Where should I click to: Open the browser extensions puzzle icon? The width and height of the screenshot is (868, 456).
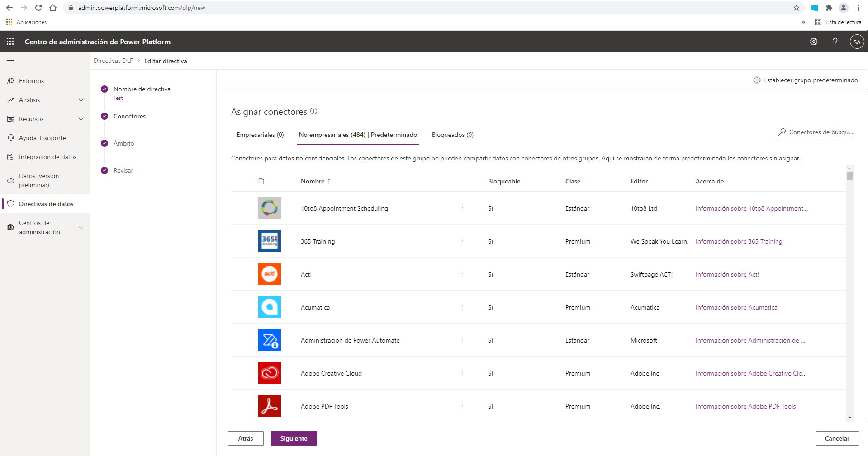829,8
